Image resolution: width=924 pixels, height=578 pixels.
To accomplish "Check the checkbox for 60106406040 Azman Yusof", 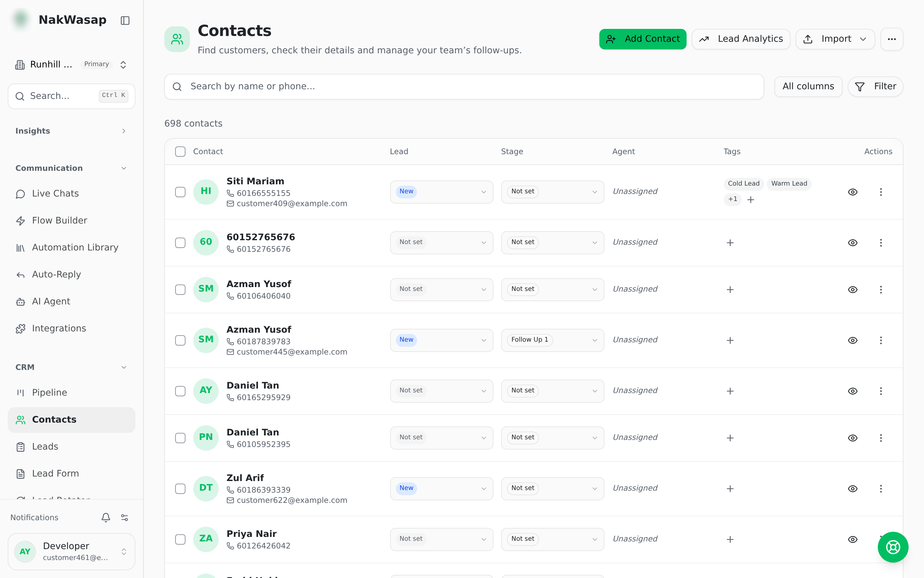I will coord(180,290).
